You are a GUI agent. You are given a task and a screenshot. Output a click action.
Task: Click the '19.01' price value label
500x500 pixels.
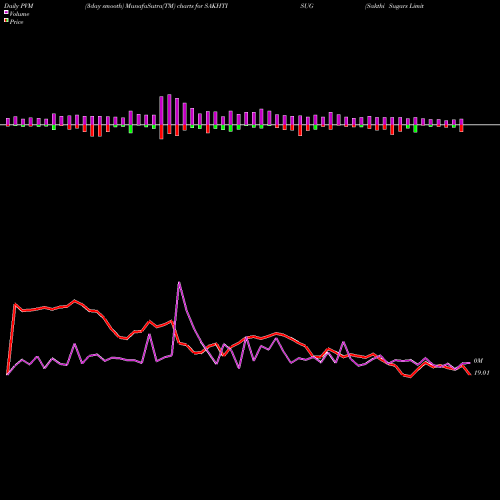481,373
